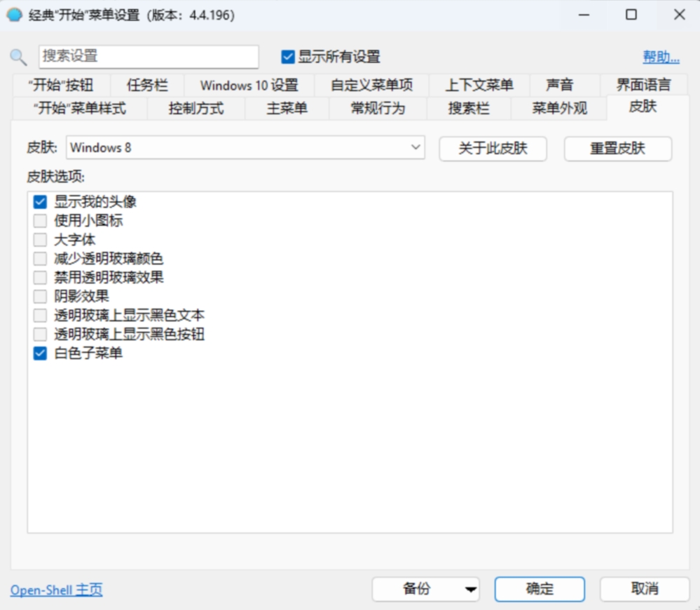
Task: Check 透明玻璃上显示黑色按钮 option
Action: click(40, 334)
